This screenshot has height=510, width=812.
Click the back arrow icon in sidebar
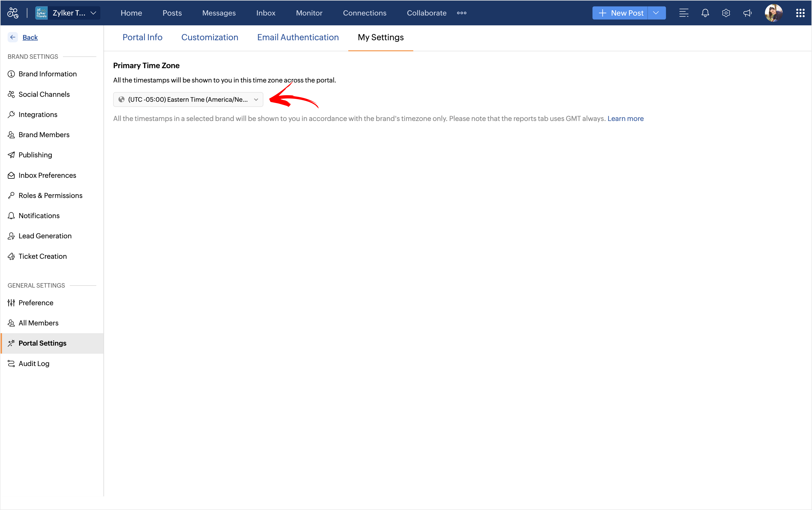click(13, 37)
